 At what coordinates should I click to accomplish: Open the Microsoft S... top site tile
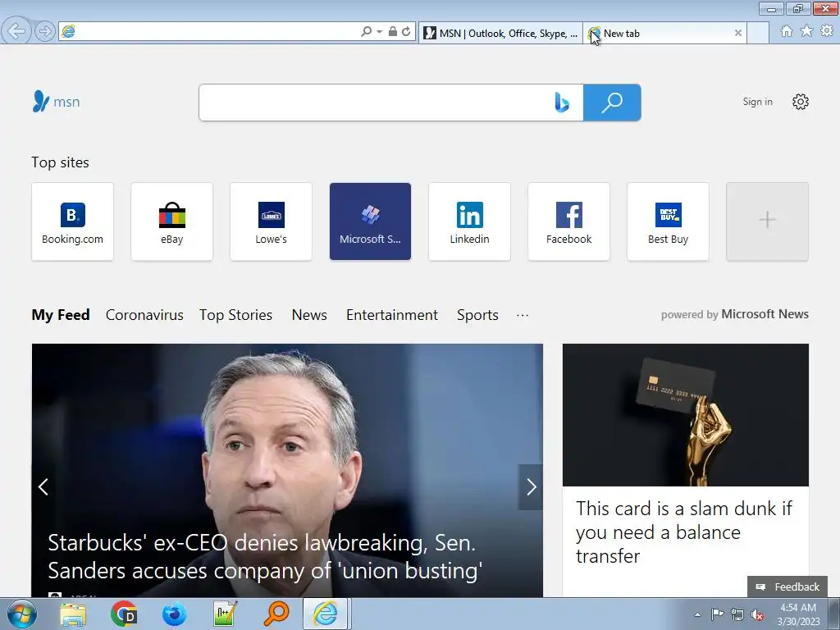(x=370, y=221)
